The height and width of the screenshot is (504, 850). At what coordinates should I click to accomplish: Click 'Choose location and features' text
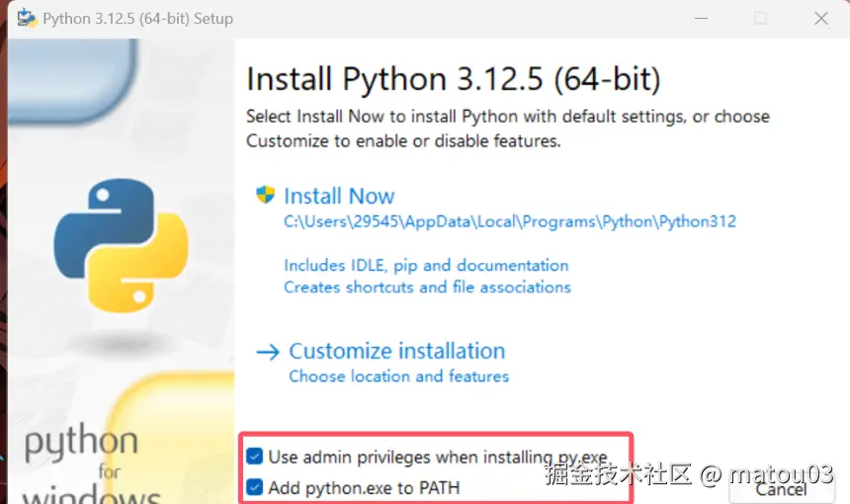click(399, 377)
